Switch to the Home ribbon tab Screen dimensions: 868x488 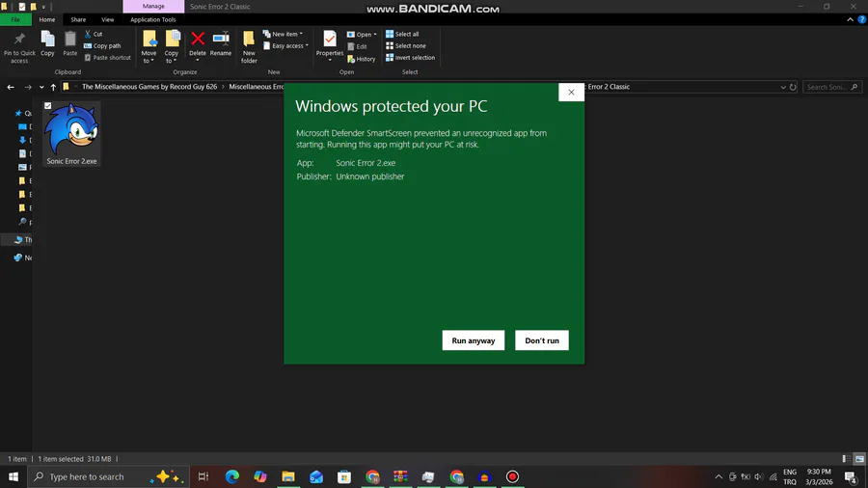click(47, 19)
